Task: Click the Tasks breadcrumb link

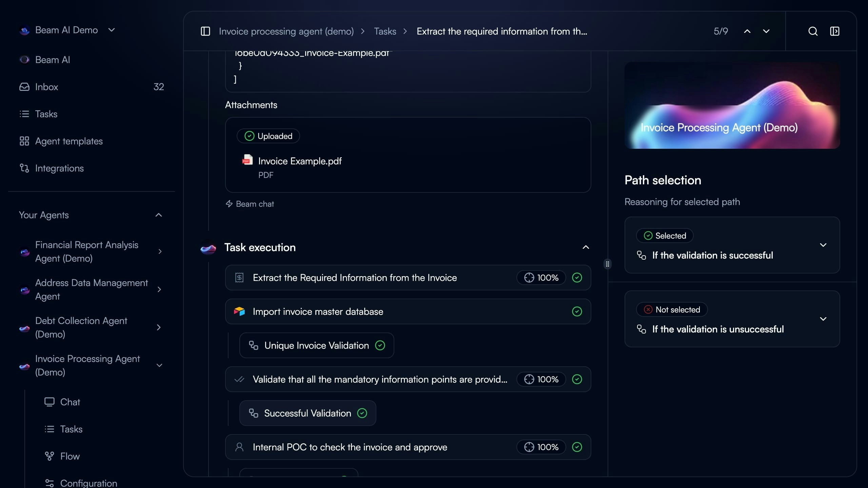Action: (385, 31)
